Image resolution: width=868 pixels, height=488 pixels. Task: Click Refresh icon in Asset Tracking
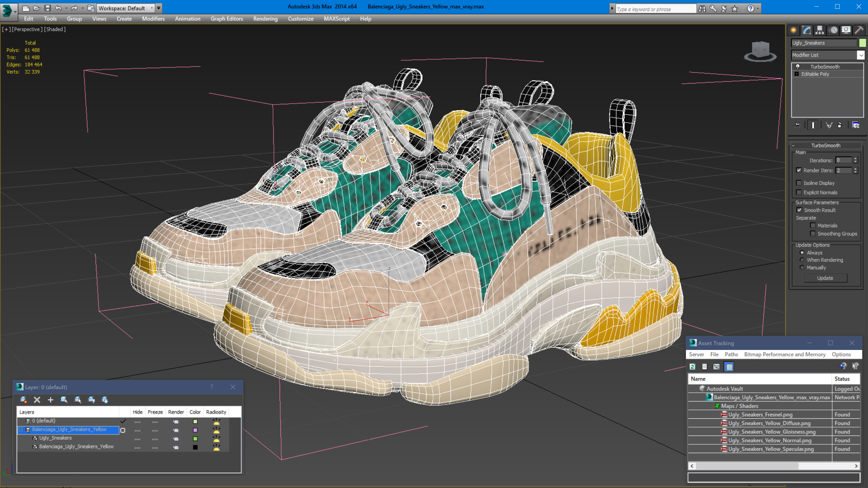[x=693, y=367]
